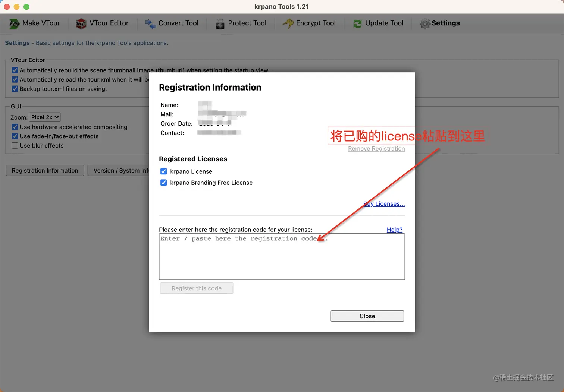Click the VTour Editor red cube icon

tap(81, 24)
